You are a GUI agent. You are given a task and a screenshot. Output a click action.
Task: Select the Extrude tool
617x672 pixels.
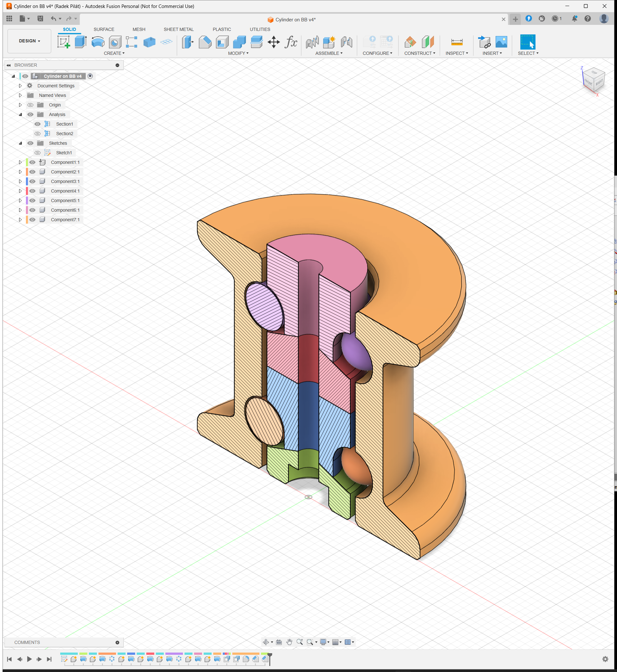click(80, 42)
